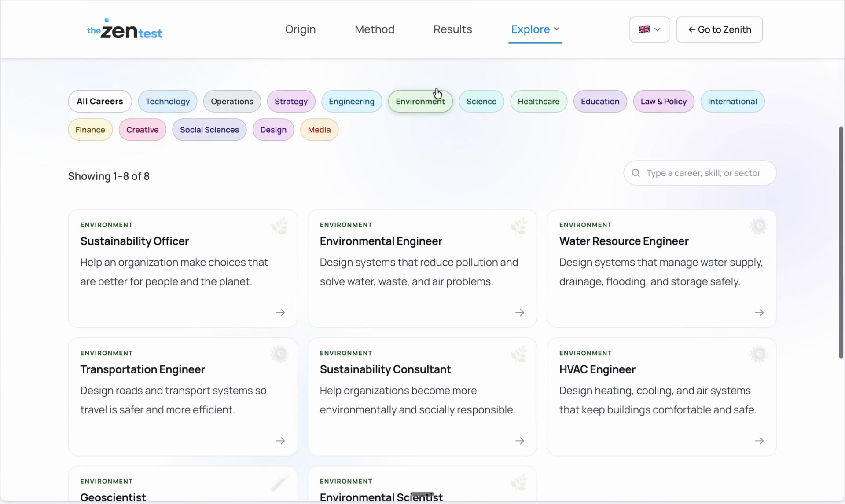Open the Environmental Engineer career title
This screenshot has height=504, width=845.
tap(381, 241)
